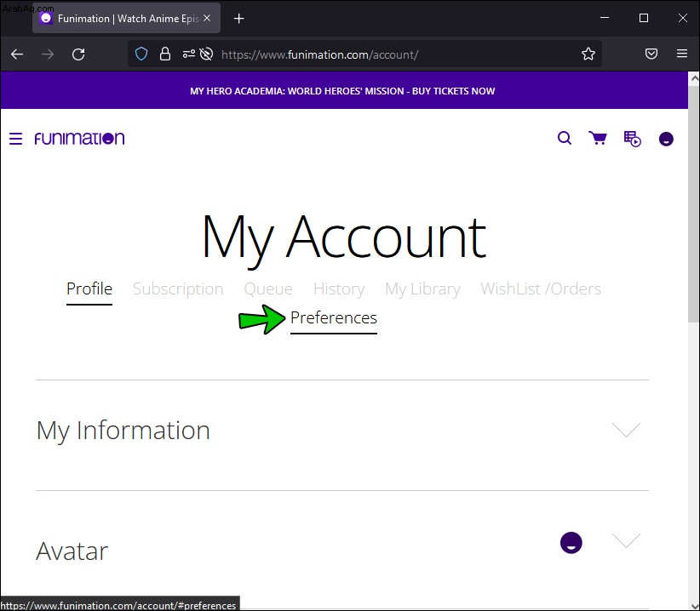Select the Funimation tab title
700x611 pixels.
tap(128, 18)
